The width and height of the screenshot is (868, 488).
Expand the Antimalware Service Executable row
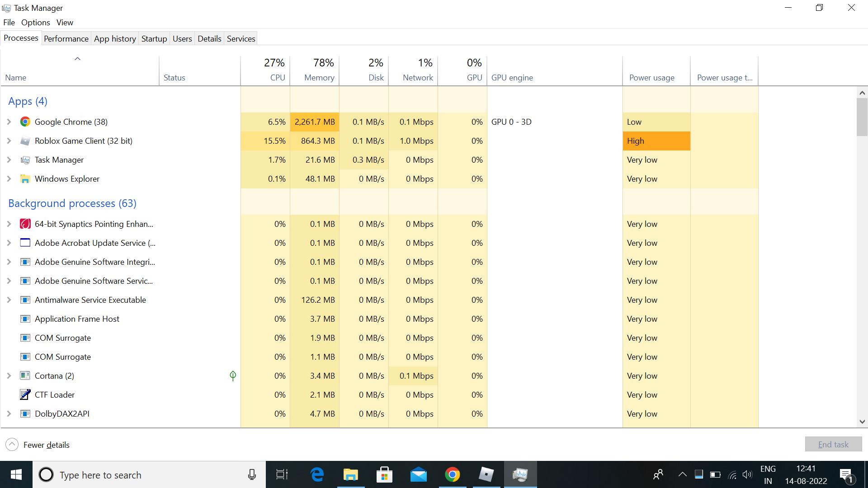point(9,300)
